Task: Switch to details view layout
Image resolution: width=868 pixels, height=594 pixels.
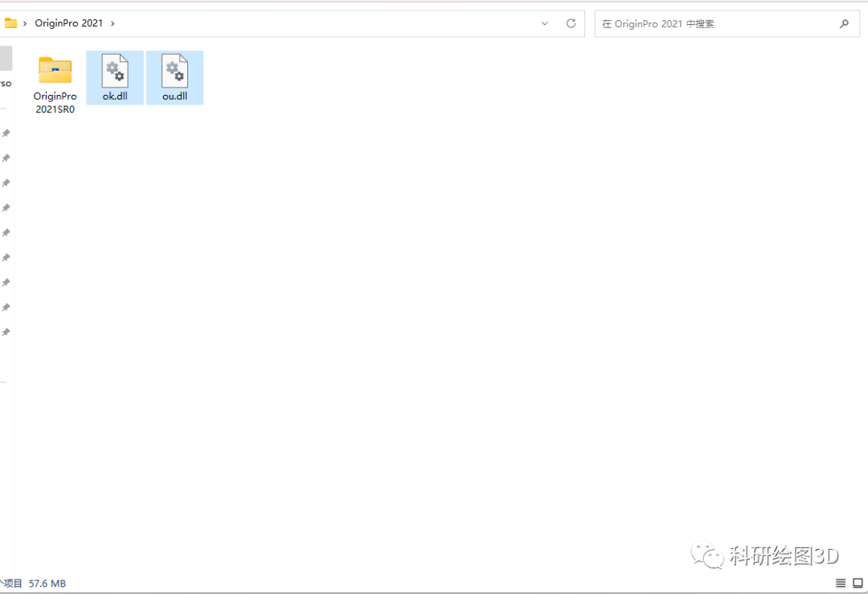Action: point(841,583)
